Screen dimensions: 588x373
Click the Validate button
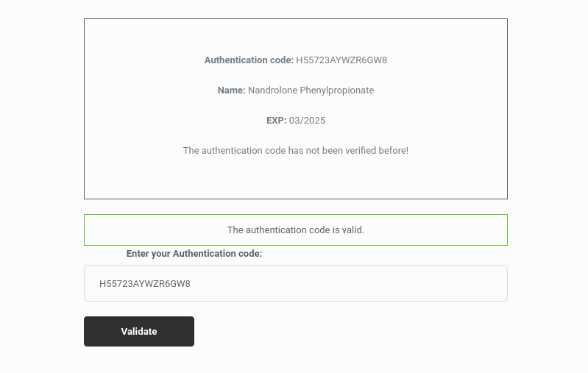click(139, 331)
